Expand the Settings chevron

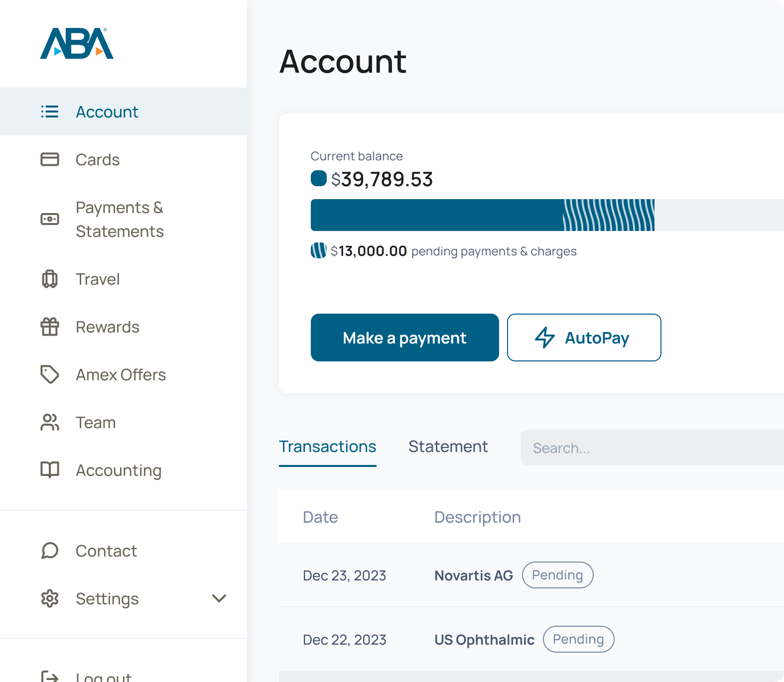pyautogui.click(x=219, y=598)
